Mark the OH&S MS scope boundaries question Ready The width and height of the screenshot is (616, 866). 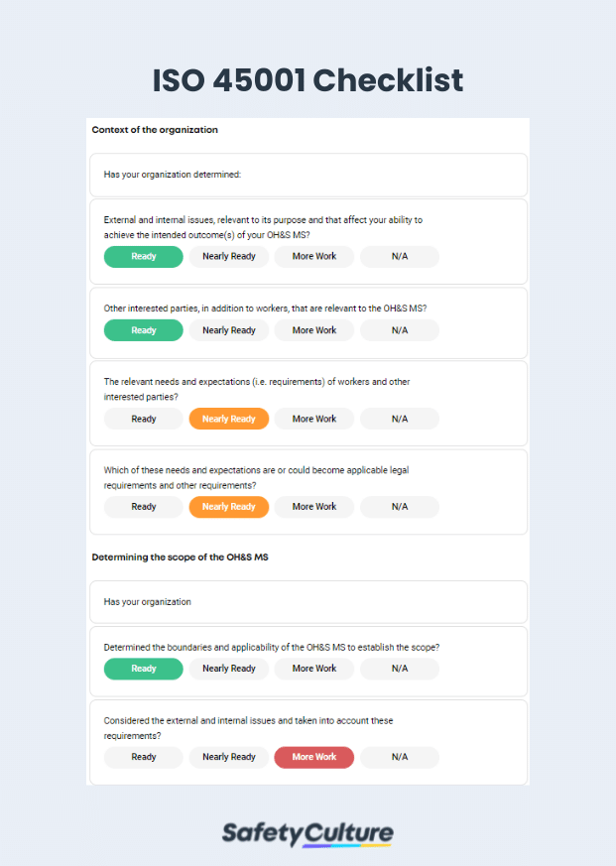(143, 669)
